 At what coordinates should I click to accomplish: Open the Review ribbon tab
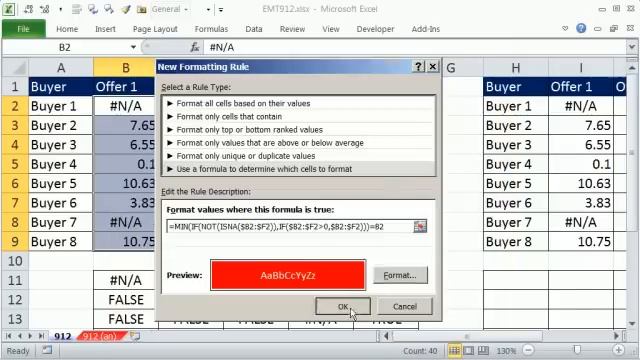tap(292, 29)
